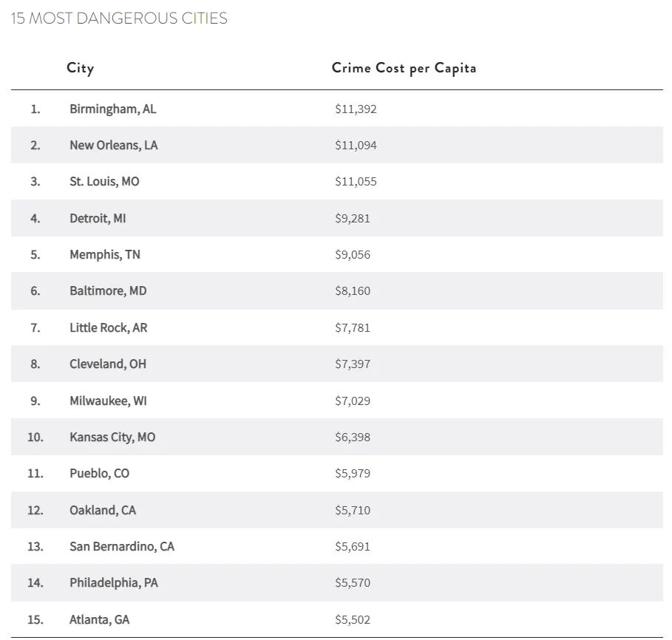Select St. Louis, MO in the table
This screenshot has width=672, height=640.
click(104, 181)
